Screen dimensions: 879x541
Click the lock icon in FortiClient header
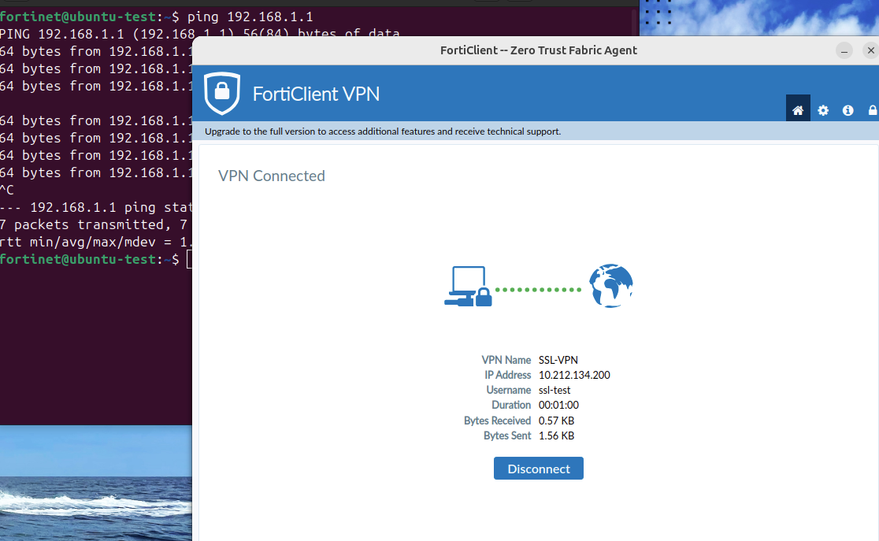pos(873,110)
